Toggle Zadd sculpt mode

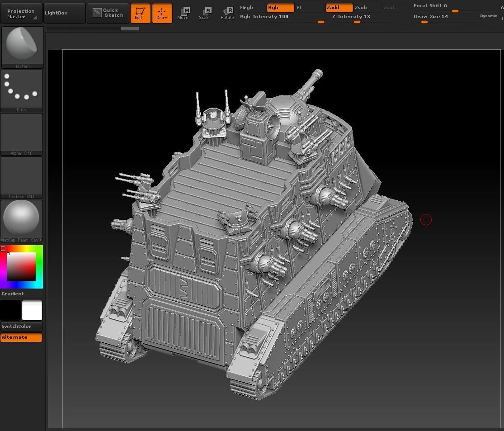tap(339, 7)
